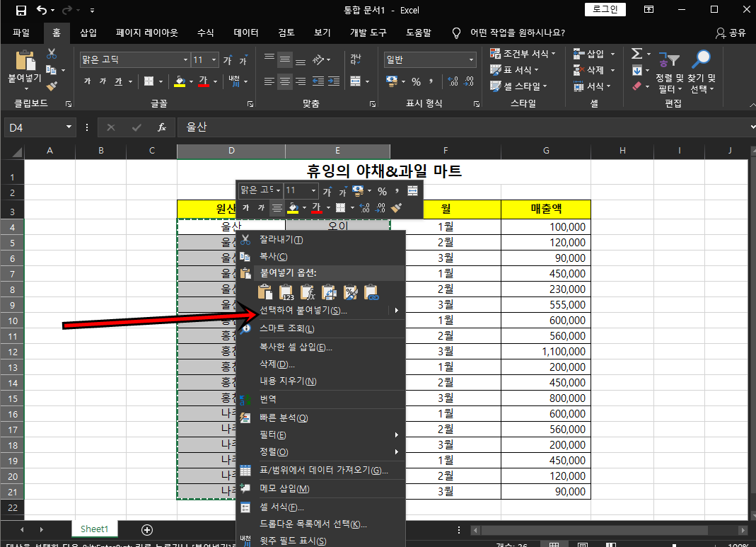Screen dimensions: 756x547
Task: Click mini toolbar merge and center icon
Action: pyautogui.click(x=413, y=190)
